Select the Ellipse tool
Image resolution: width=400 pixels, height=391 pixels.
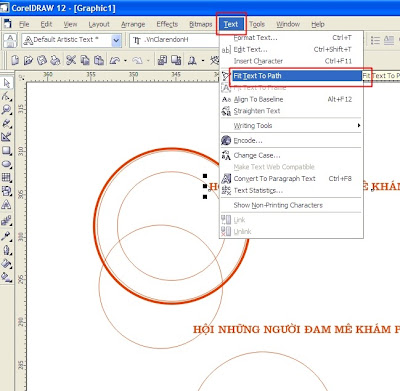point(7,164)
